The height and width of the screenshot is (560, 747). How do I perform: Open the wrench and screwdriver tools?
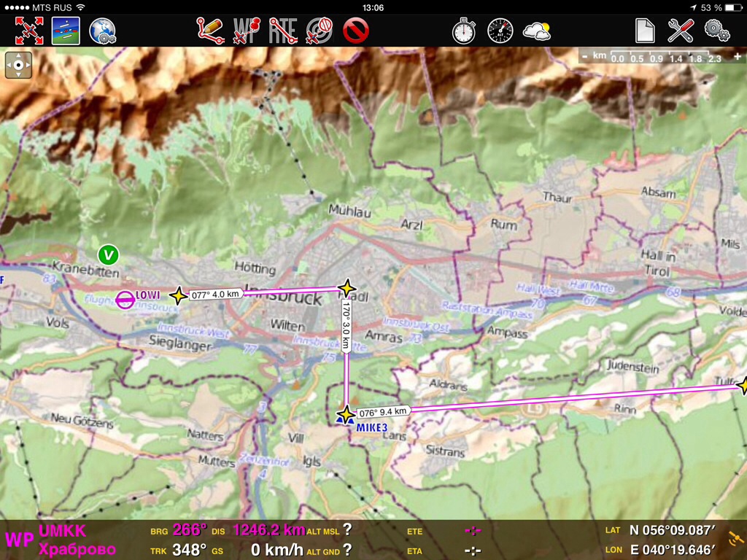pos(681,31)
